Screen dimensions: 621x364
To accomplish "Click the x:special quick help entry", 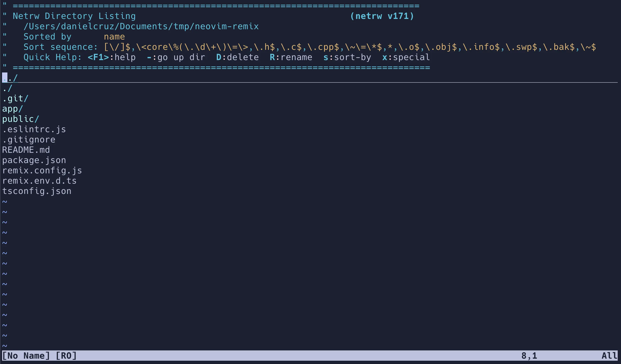I will pyautogui.click(x=406, y=57).
